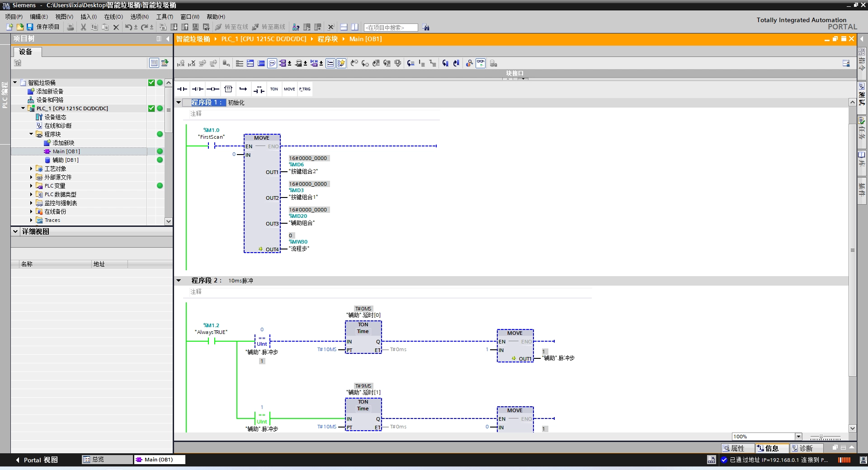
Task: Click the project search input field
Action: 391,28
